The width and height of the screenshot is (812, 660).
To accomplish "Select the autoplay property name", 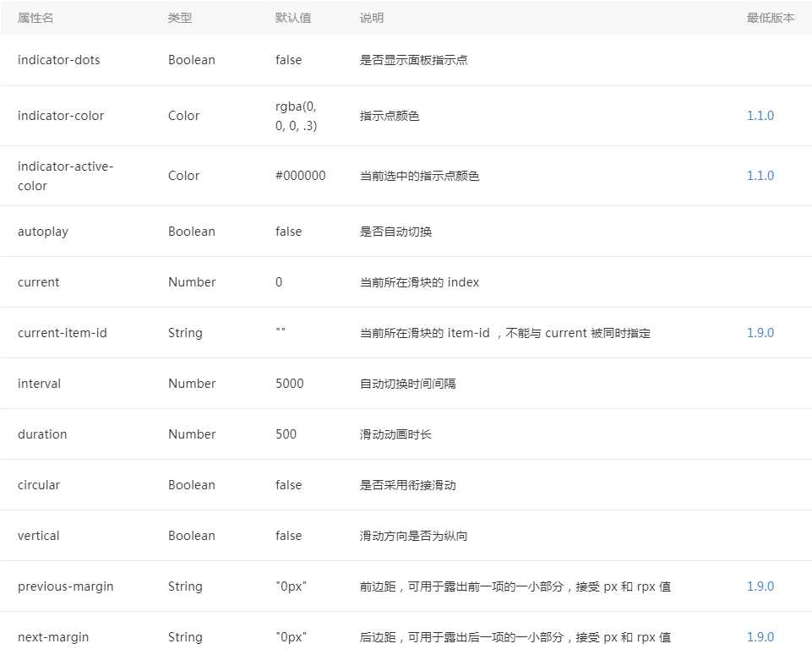I will 42,232.
